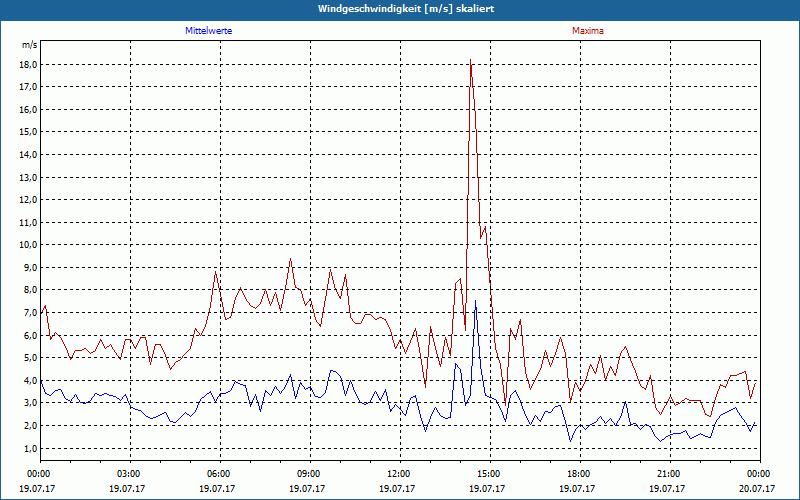This screenshot has height=500, width=800.
Task: Click the 3,0 y-axis value
Action: [x=31, y=403]
